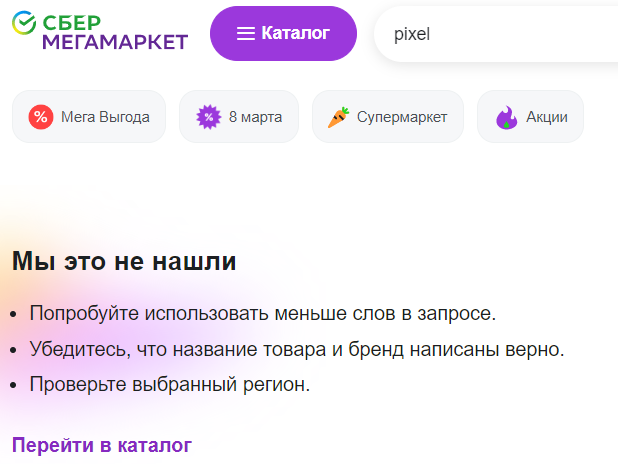Click the purple percent badge icon for 8 марта
Image resolution: width=618 pixels, height=474 pixels.
point(208,117)
